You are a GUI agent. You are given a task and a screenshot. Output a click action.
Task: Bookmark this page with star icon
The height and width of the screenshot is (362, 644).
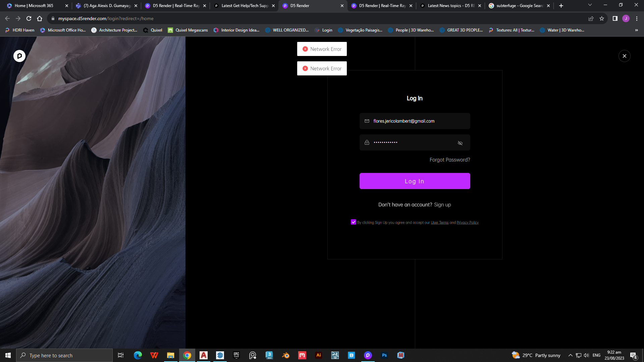click(x=602, y=18)
